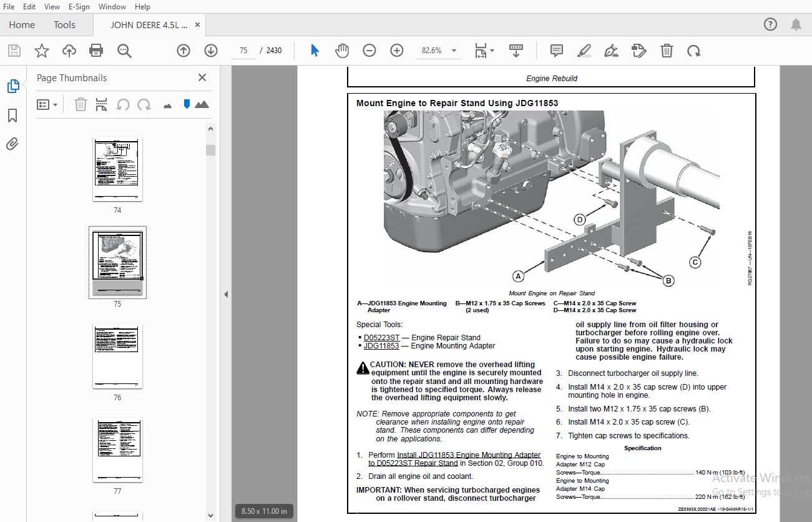The height and width of the screenshot is (522, 812).
Task: Open the zoom level dropdown arrow
Action: coord(454,51)
